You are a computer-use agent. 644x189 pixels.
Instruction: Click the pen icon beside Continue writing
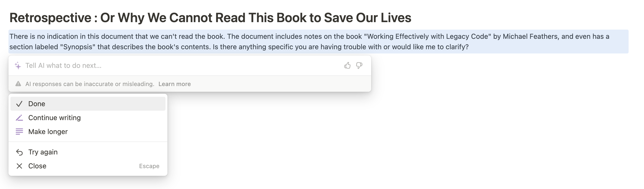click(19, 118)
